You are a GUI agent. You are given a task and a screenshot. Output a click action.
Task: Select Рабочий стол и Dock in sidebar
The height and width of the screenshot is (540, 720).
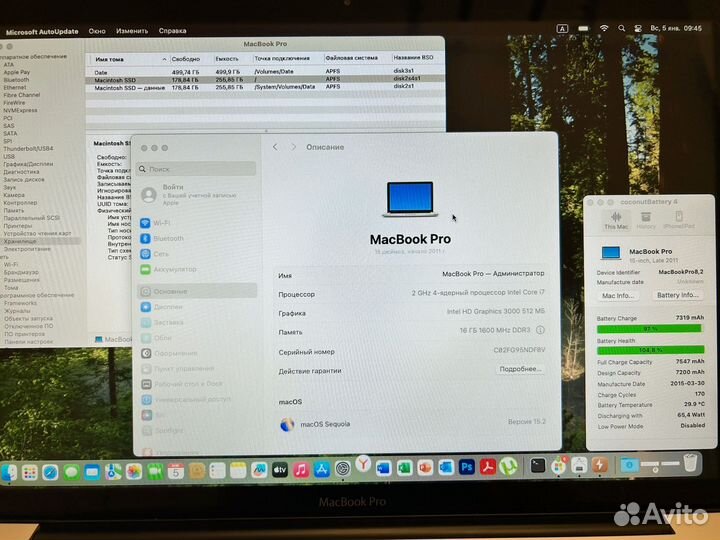pyautogui.click(x=197, y=384)
